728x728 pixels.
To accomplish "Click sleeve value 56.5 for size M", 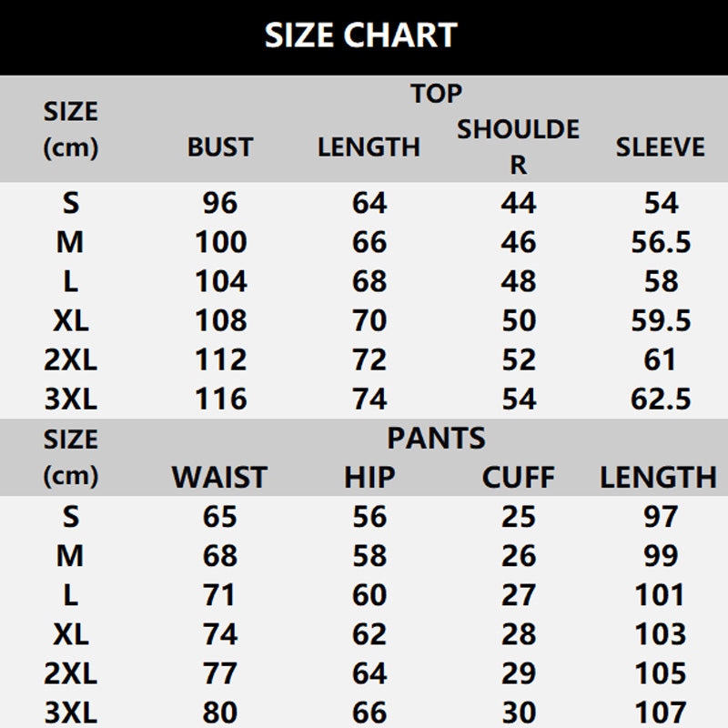I will coord(661,242).
